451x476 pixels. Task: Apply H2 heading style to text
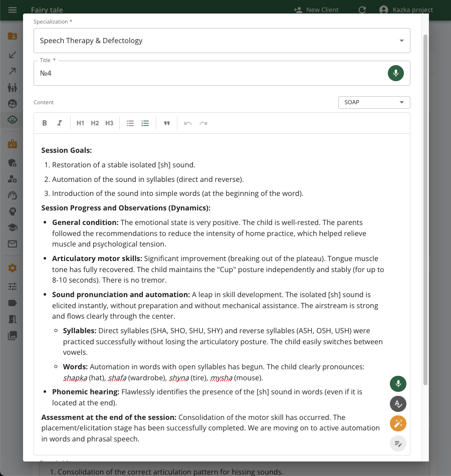[95, 123]
